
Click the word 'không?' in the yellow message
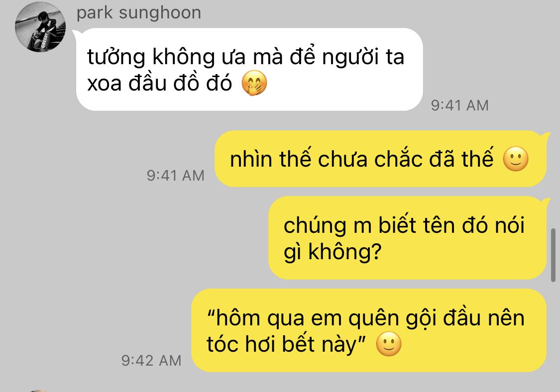[x=345, y=252]
